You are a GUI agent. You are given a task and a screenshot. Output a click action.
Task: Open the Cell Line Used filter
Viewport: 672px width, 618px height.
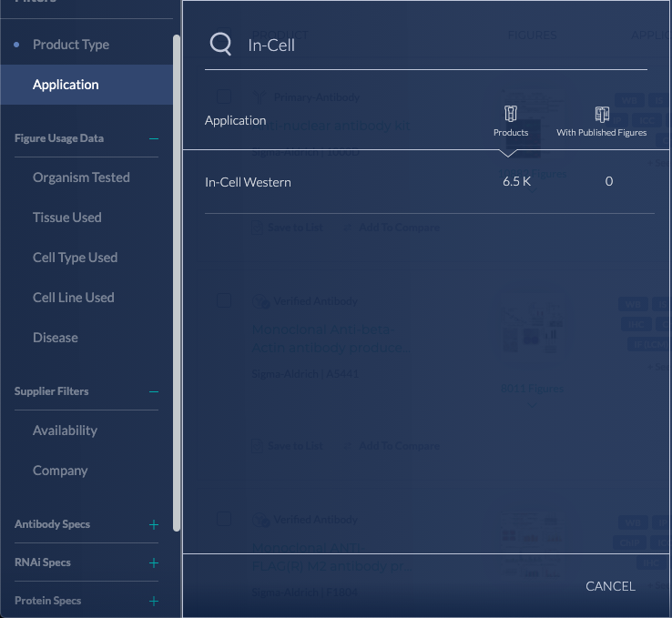73,298
